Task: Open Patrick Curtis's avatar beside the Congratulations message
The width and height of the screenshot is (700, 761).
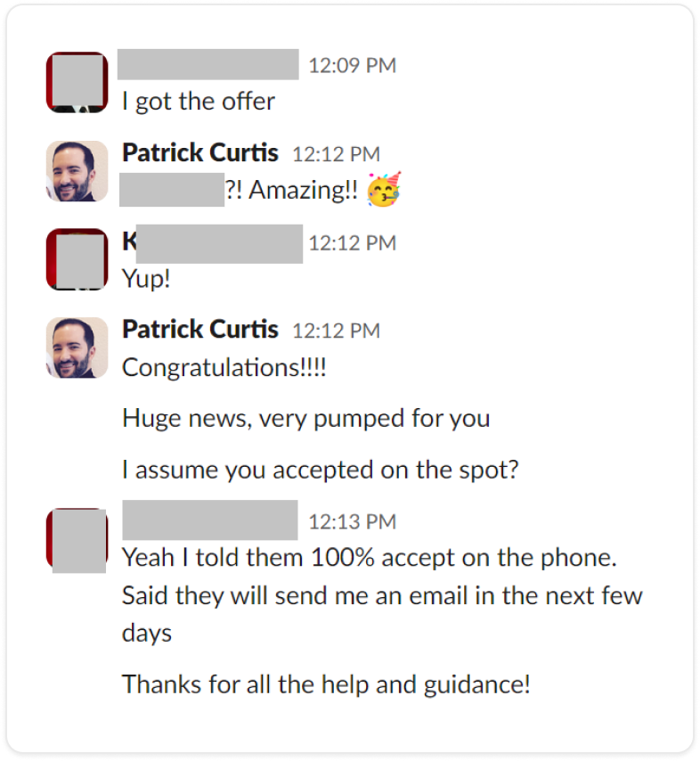Action: tap(77, 348)
